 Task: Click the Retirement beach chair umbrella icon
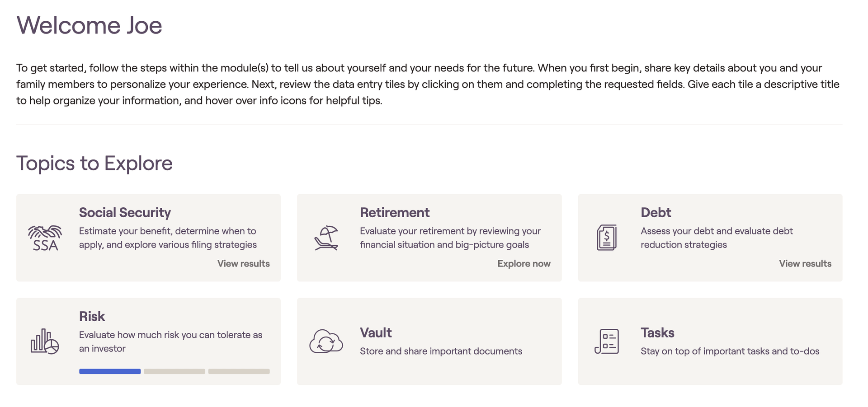pyautogui.click(x=326, y=238)
